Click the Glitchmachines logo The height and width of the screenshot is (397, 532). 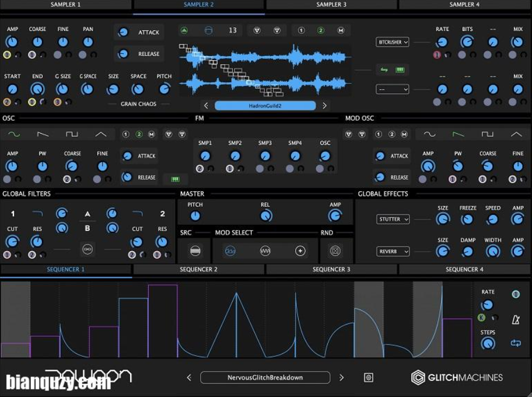coord(457,377)
